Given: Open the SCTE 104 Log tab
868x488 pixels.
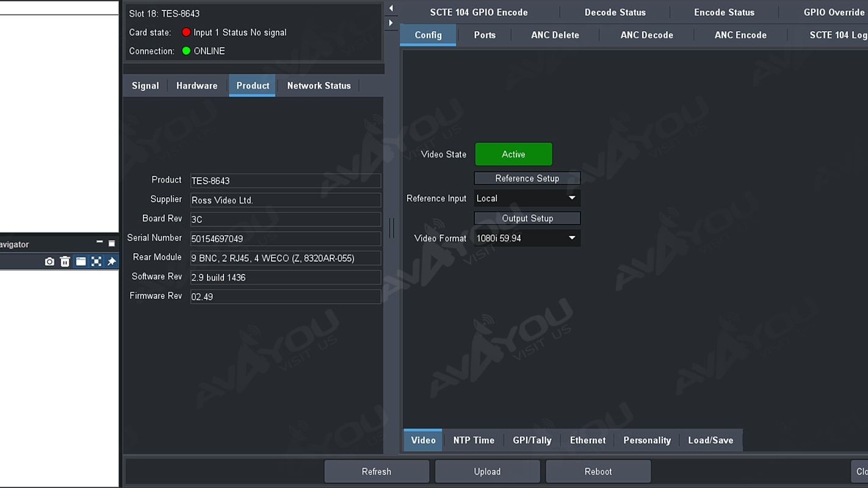Looking at the screenshot, I should [x=837, y=35].
